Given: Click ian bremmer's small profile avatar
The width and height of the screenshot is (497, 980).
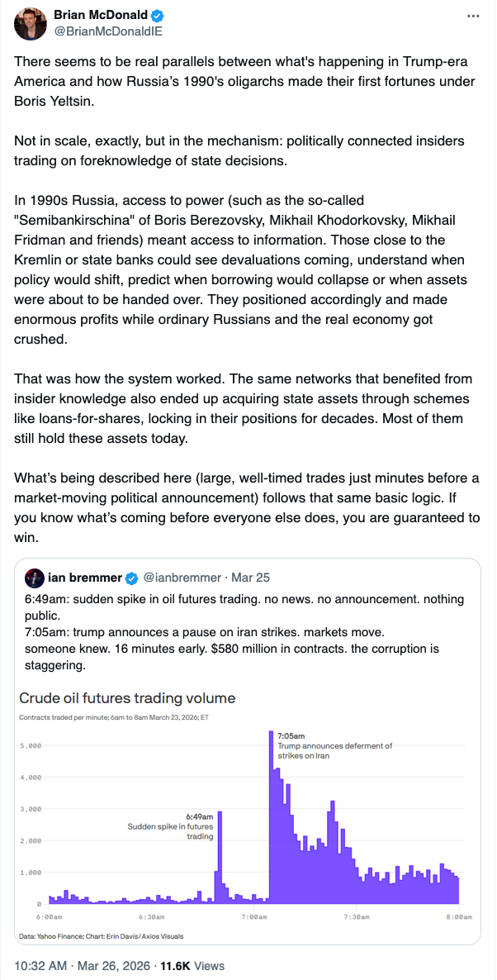Looking at the screenshot, I should pyautogui.click(x=34, y=577).
